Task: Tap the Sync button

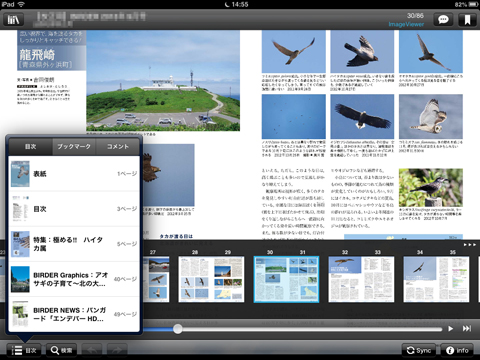Action: pyautogui.click(x=419, y=350)
